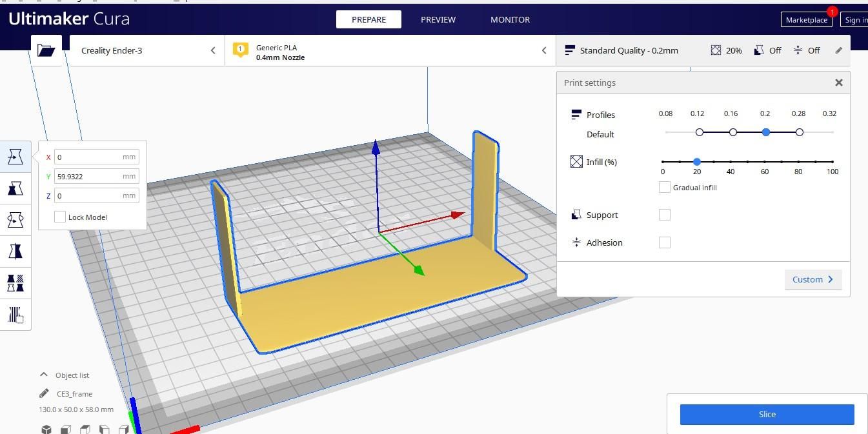This screenshot has width=868, height=434.
Task: Select the Support Blocker tool
Action: click(15, 314)
